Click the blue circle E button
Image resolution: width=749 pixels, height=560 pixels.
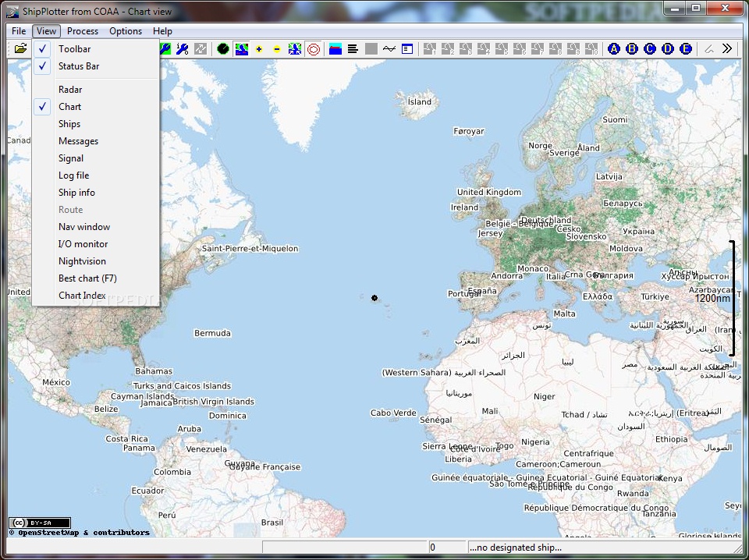(x=686, y=48)
